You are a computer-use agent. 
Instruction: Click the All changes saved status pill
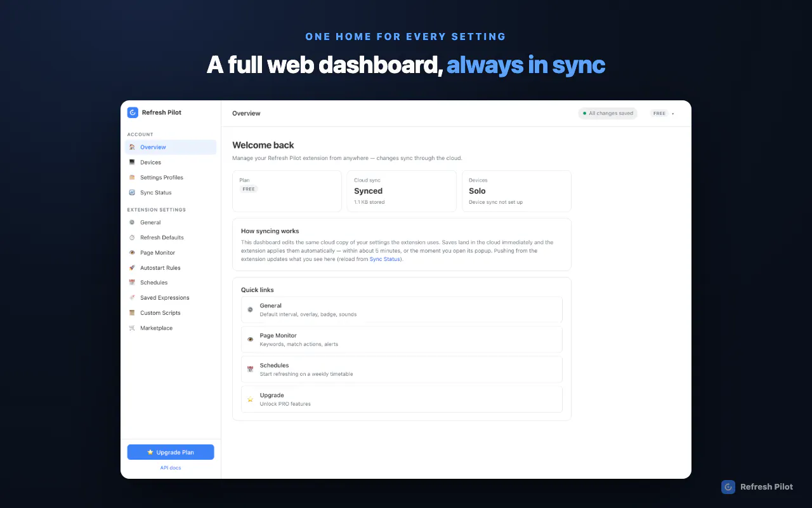pyautogui.click(x=608, y=114)
